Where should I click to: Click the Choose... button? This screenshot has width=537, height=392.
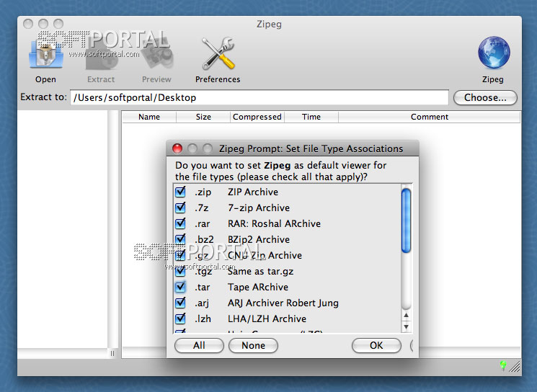click(x=485, y=97)
